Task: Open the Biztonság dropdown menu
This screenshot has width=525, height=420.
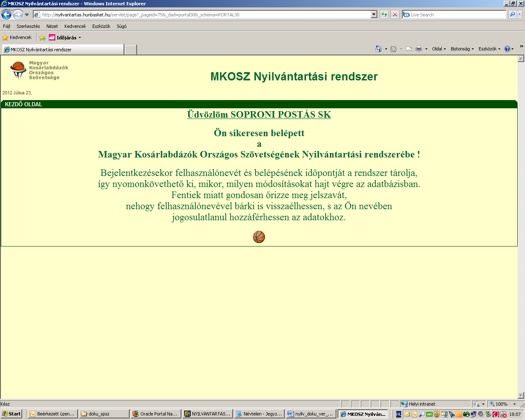Action: point(462,49)
